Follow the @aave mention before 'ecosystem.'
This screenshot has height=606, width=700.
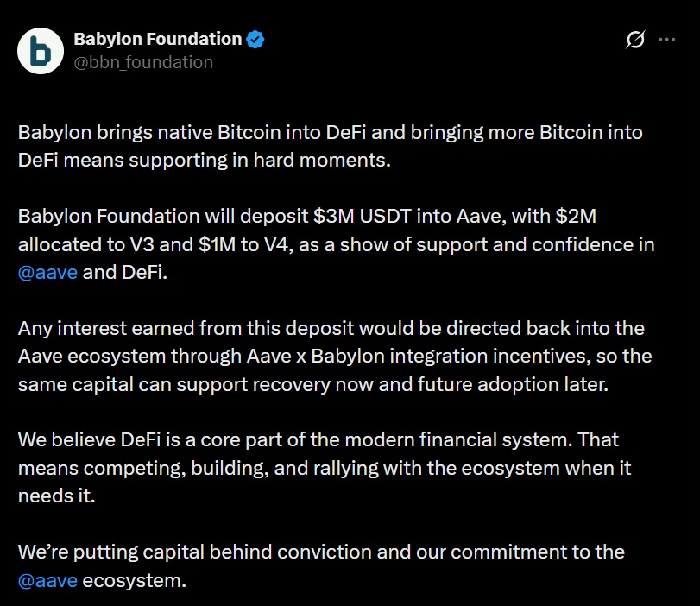pos(47,579)
